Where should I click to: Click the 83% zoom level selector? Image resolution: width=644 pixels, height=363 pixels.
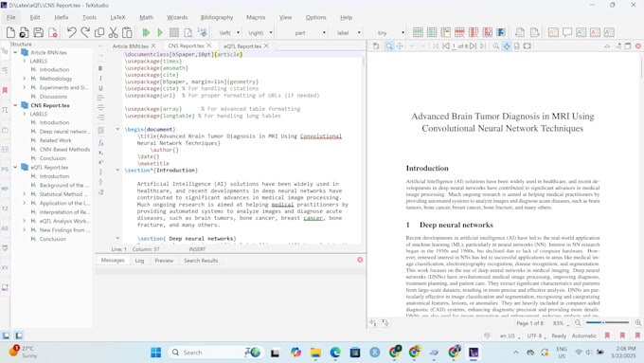[x=561, y=323]
